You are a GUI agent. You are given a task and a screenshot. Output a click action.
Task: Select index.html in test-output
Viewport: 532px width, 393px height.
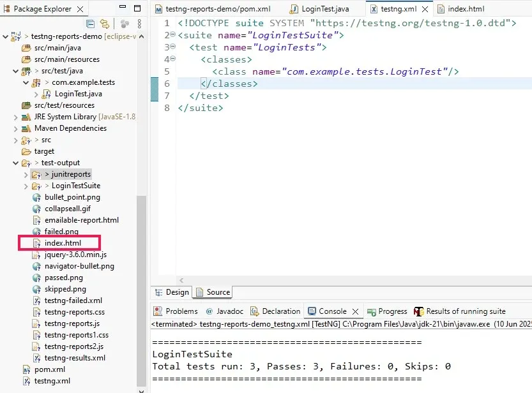63,243
